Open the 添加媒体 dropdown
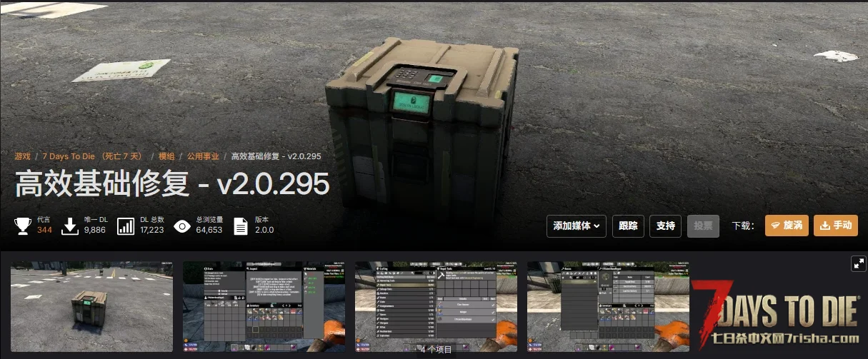This screenshot has height=359, width=868. point(577,226)
